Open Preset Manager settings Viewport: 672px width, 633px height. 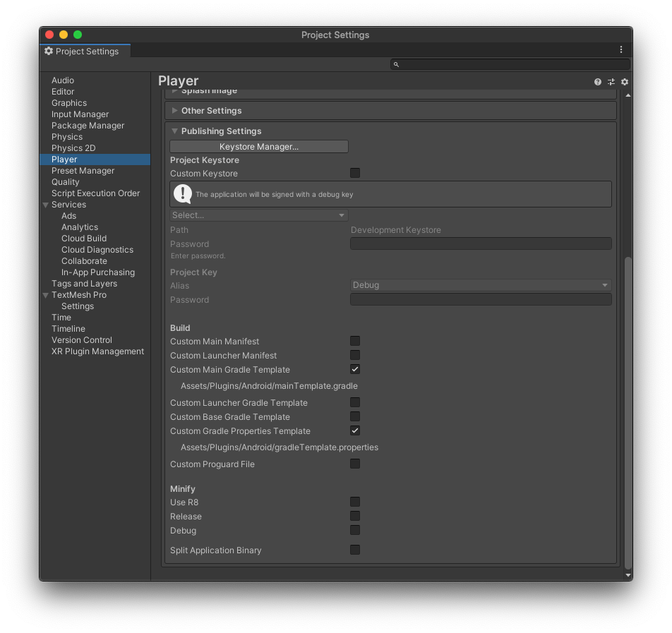(x=83, y=171)
